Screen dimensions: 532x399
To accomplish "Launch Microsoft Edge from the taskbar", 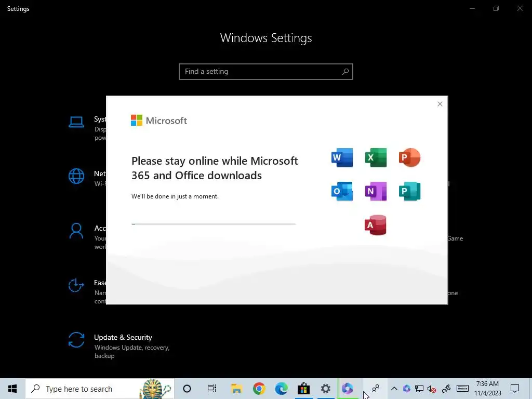I will click(281, 389).
